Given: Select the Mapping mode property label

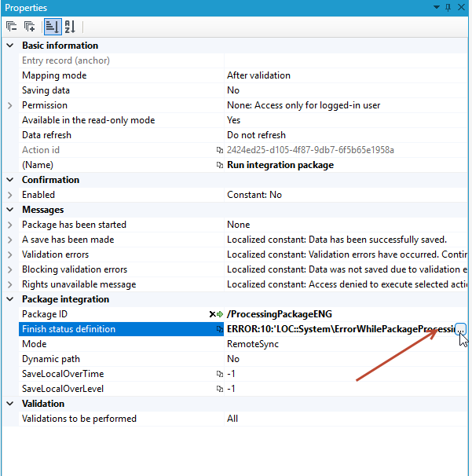Looking at the screenshot, I should pyautogui.click(x=54, y=75).
